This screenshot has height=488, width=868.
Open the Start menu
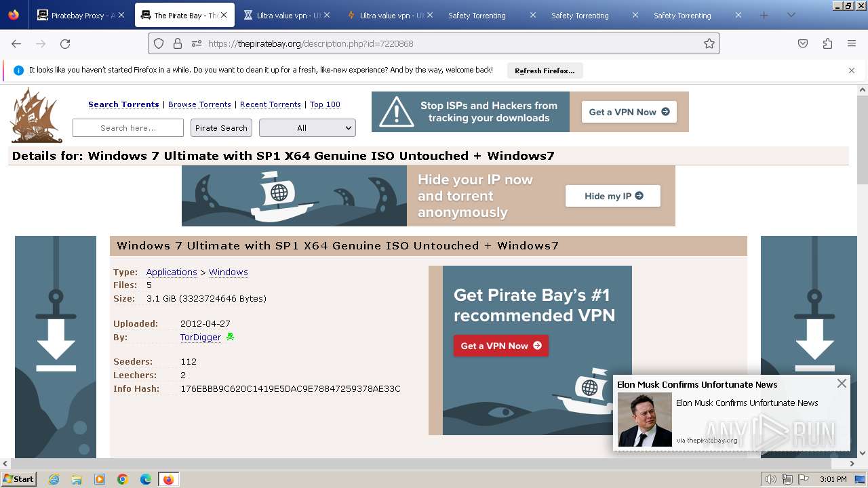18,479
